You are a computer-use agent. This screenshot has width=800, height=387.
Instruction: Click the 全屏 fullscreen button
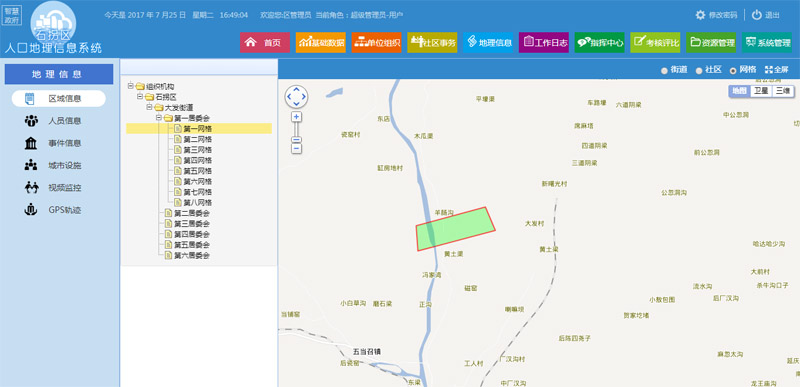coord(777,70)
